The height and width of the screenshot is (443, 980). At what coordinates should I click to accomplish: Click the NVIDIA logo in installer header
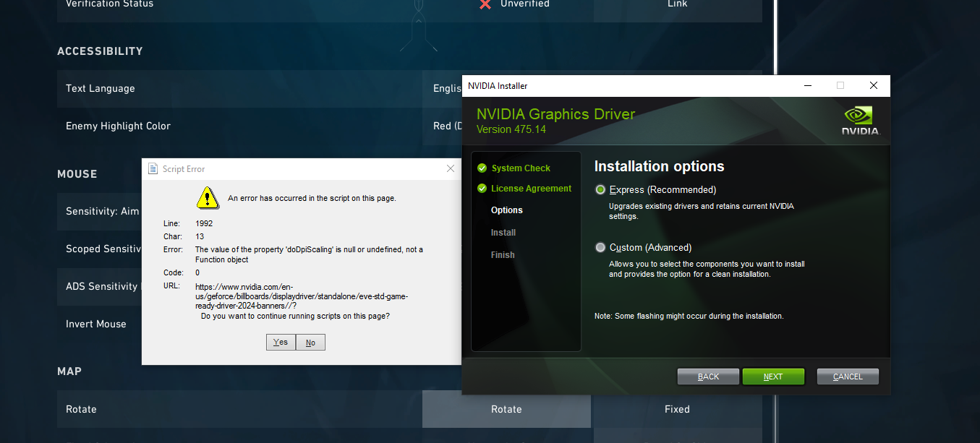860,121
